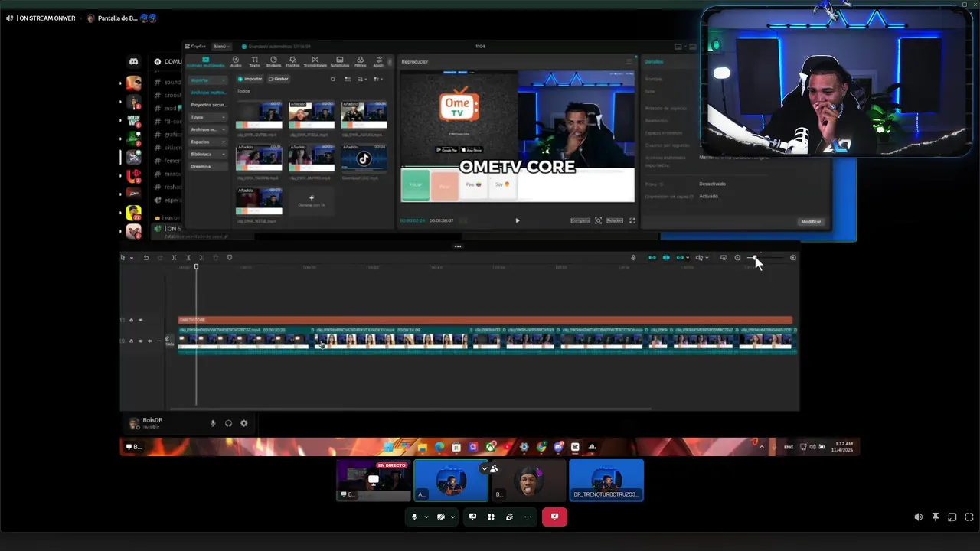Adjust the timeline zoom slider handle
980x551 pixels.
754,258
